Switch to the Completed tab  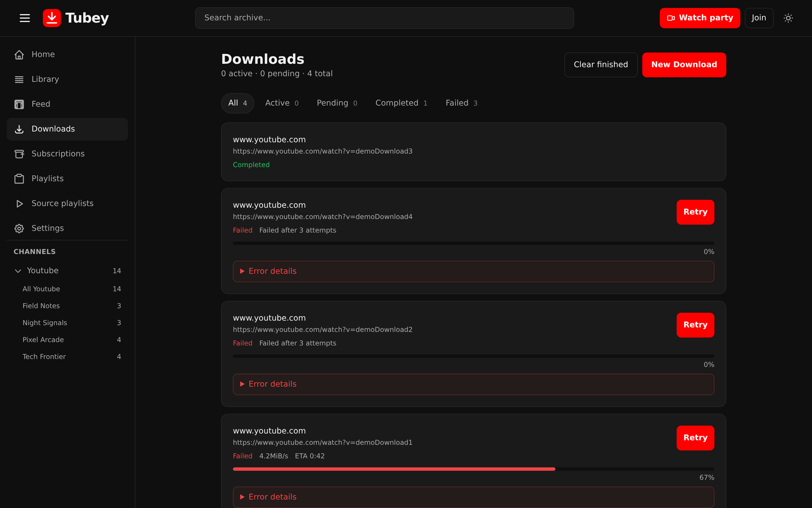(401, 103)
